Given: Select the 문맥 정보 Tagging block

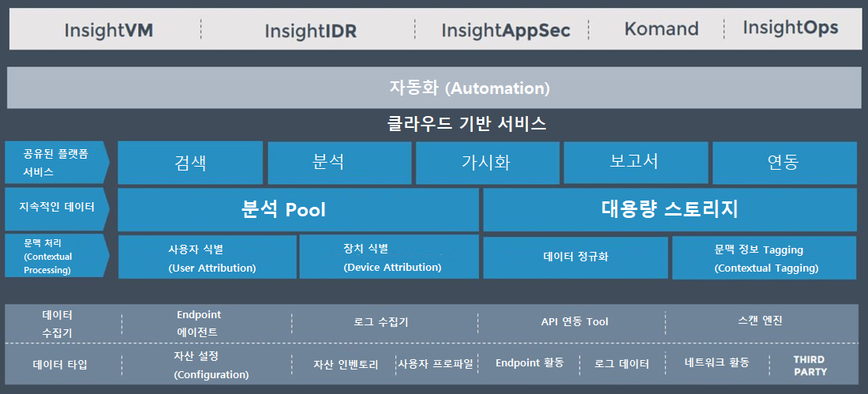Looking at the screenshot, I should (765, 258).
